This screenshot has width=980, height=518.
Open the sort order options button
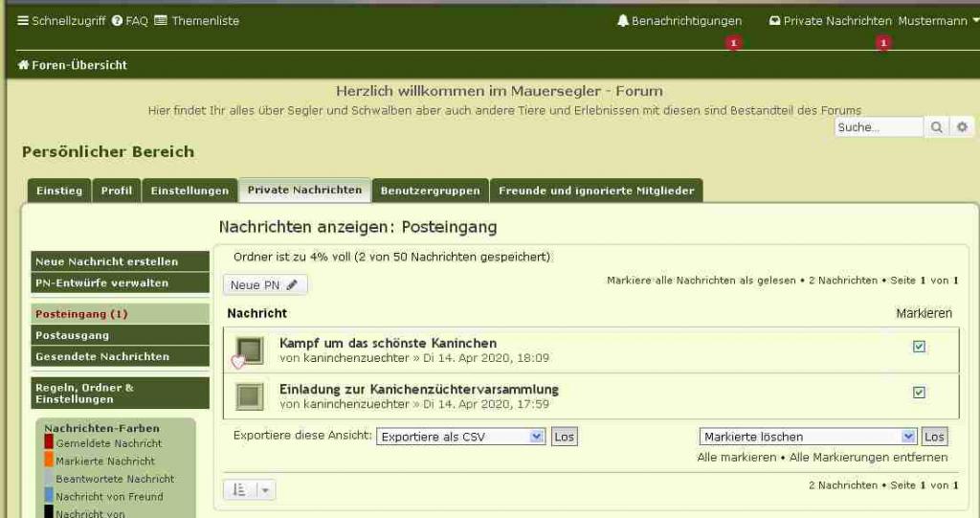[x=239, y=489]
